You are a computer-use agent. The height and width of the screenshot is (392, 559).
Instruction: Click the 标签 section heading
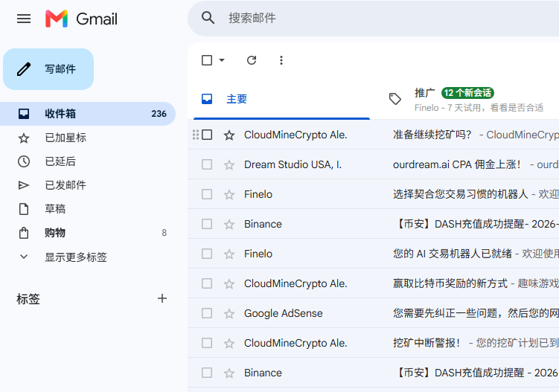(x=28, y=299)
